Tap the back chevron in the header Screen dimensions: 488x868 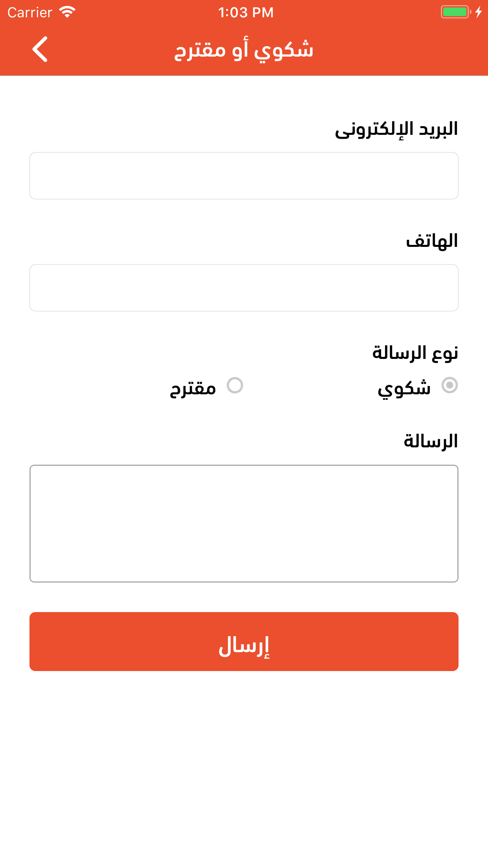(x=40, y=49)
